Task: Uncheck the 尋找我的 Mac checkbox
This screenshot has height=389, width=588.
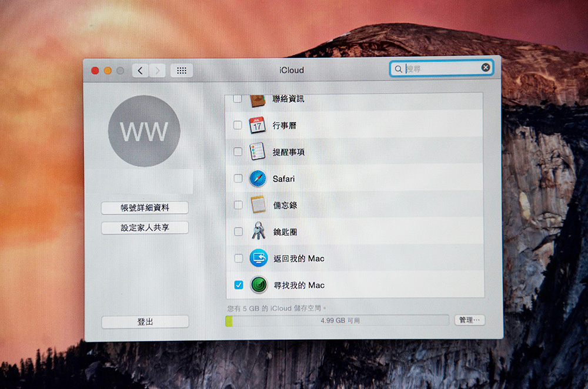Action: tap(239, 285)
